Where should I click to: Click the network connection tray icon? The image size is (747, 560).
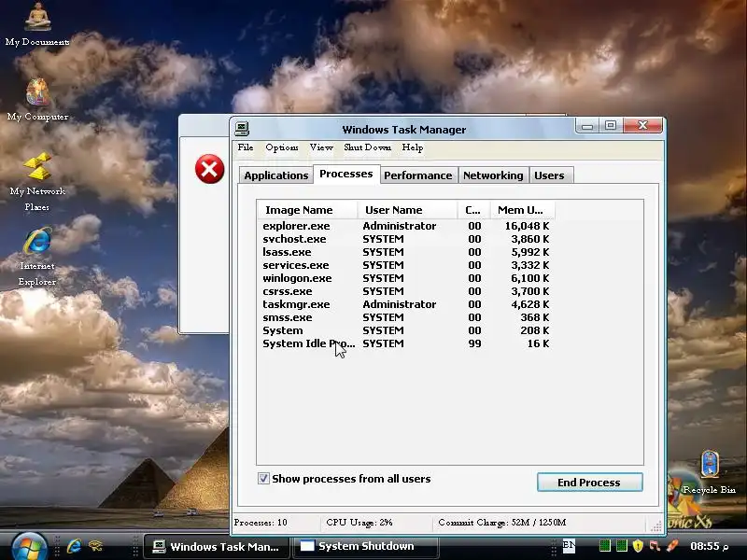pos(655,546)
